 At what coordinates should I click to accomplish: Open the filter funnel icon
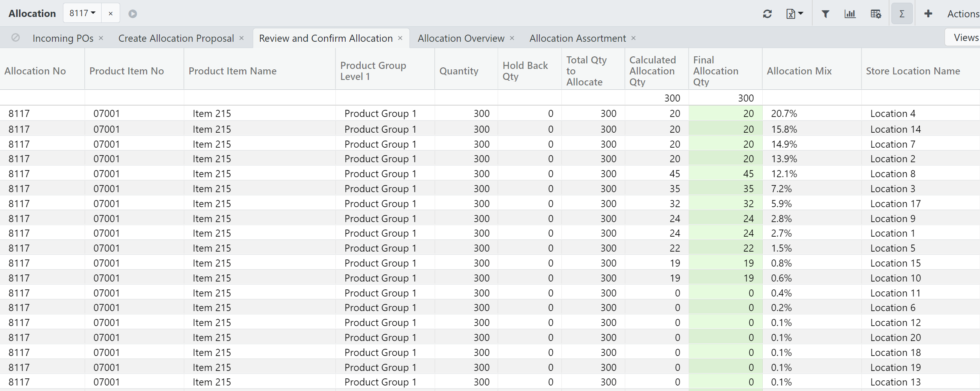pos(825,14)
